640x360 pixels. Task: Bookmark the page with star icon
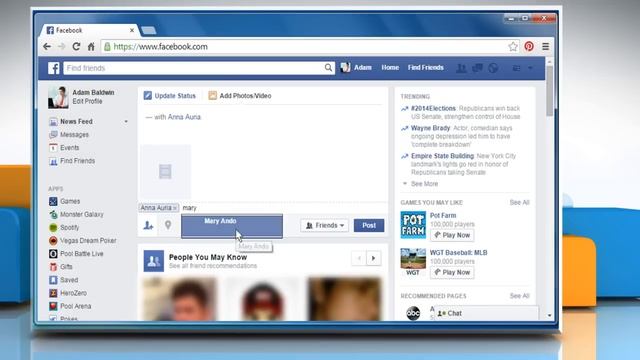coord(513,47)
